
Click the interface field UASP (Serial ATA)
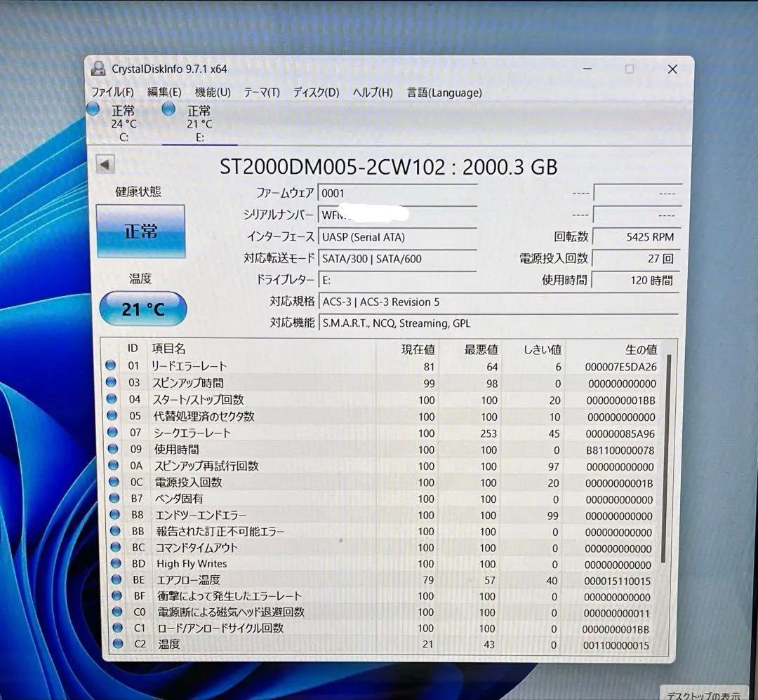pyautogui.click(x=397, y=236)
